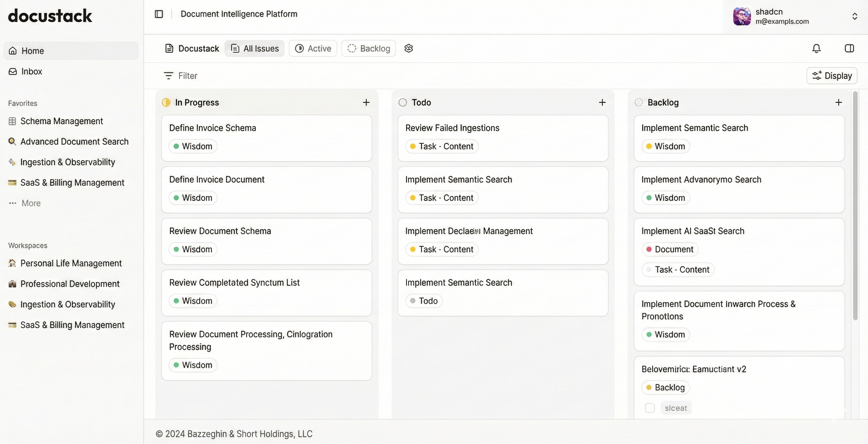Open the Personal Life Management workspace
This screenshot has width=868, height=444.
pos(71,263)
